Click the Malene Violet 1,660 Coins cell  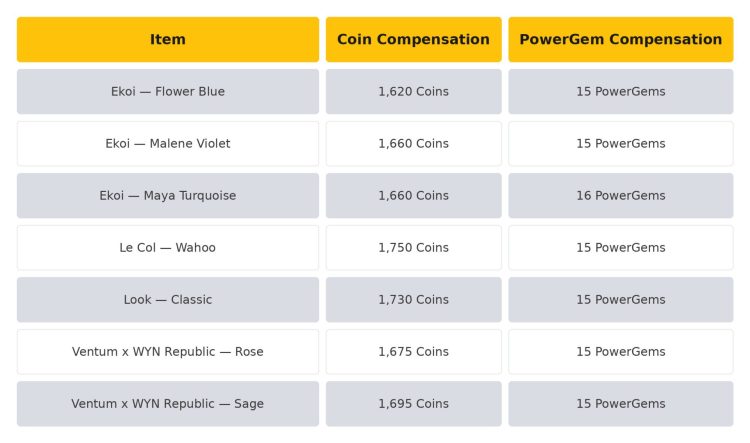click(414, 144)
